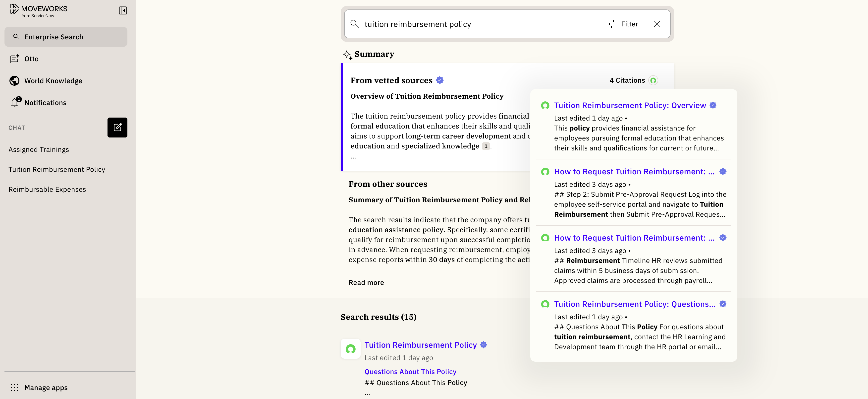Click citation marker 1 in the summary
Image resolution: width=868 pixels, height=399 pixels.
point(486,146)
